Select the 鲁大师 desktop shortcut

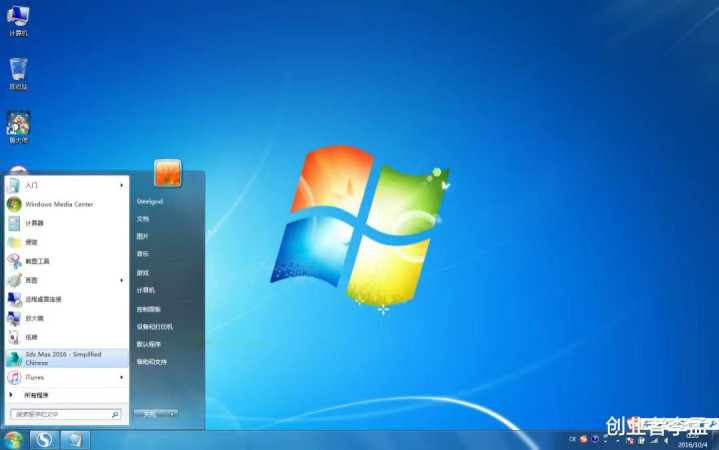(x=18, y=127)
